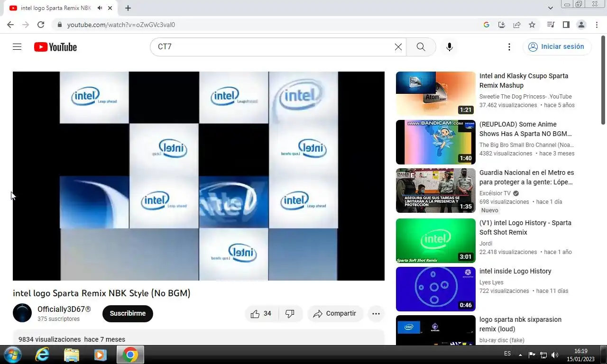
Task: Share this page from address bar
Action: [517, 25]
